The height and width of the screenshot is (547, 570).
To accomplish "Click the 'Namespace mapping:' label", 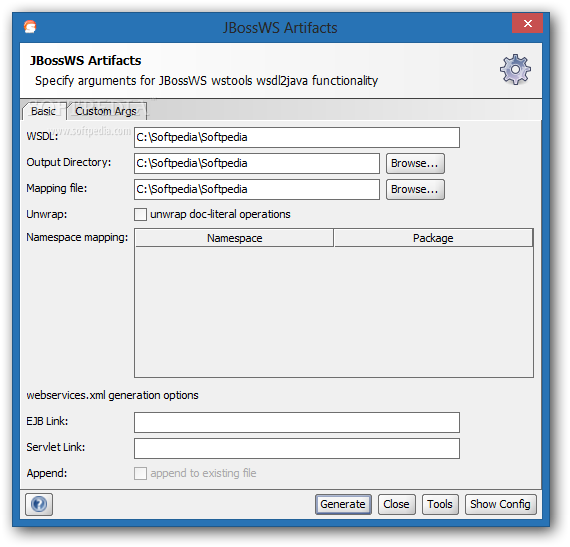I will click(x=77, y=237).
